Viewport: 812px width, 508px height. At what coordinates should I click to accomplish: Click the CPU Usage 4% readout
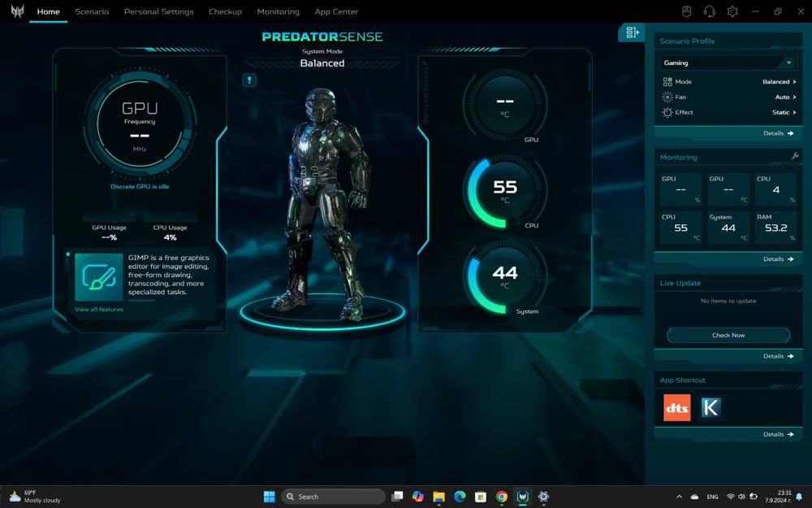[x=170, y=232]
